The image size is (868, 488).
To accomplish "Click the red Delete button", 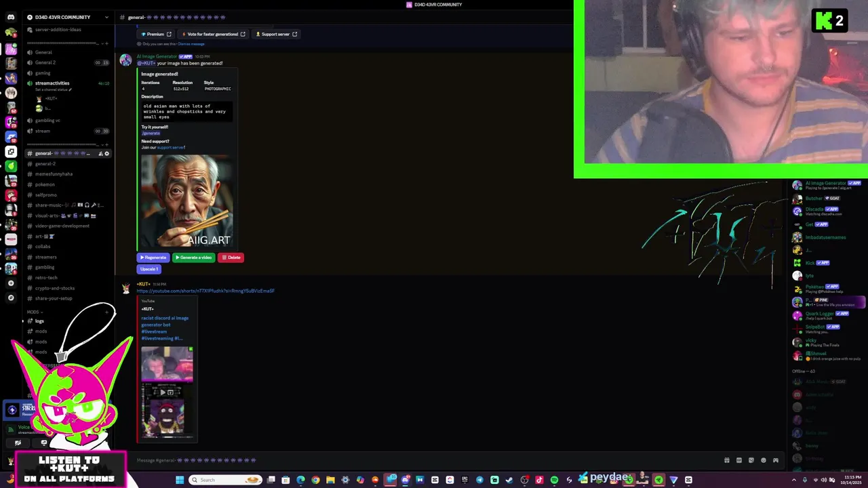I will click(231, 258).
